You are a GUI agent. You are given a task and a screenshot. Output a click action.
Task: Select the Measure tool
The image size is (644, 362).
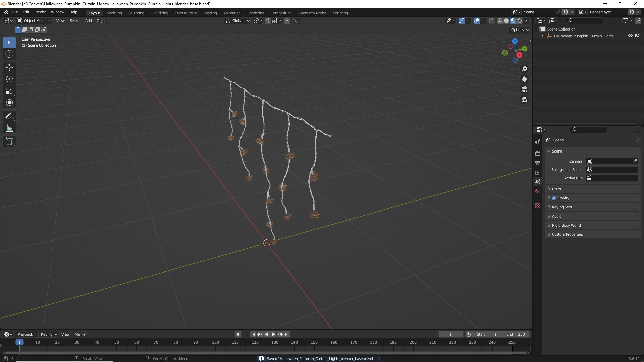pos(9,128)
